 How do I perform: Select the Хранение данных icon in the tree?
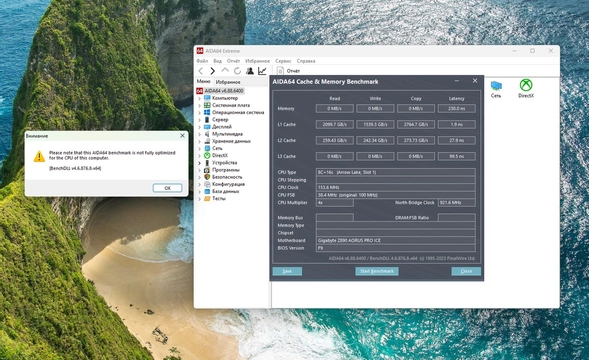click(207, 141)
